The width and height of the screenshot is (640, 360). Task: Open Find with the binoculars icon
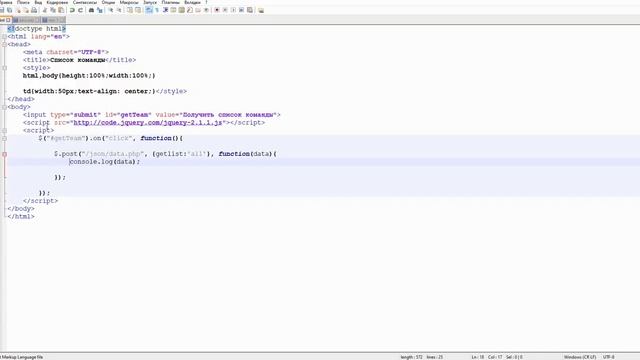[91, 10]
